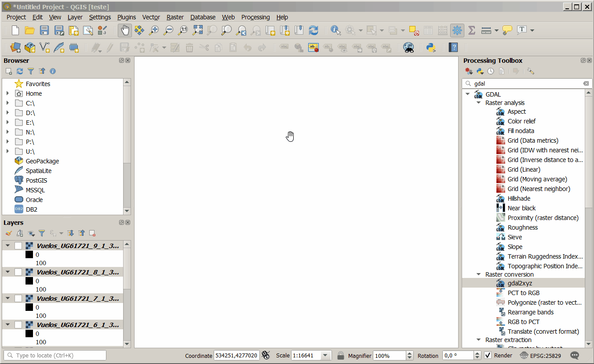Open the Statistical Summary panel

point(472,30)
